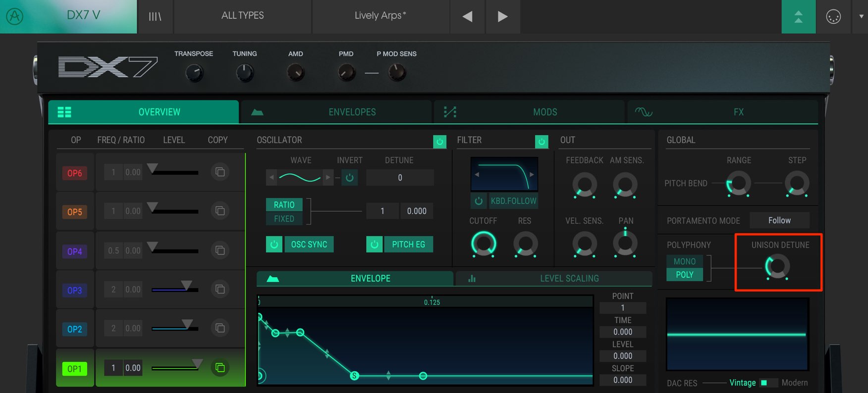
Task: Copy OP6 settings with its copy icon
Action: pos(220,172)
